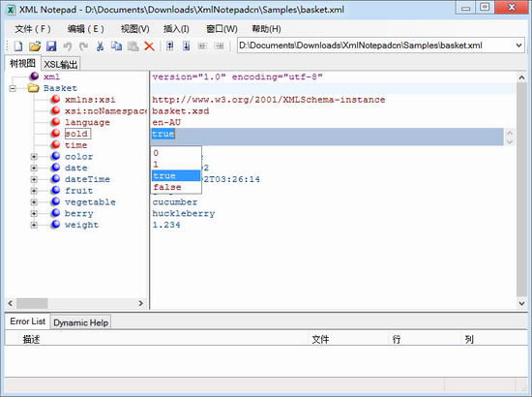532x397 pixels.
Task: Click the Nudge up toolbar icon
Action: pos(169,46)
